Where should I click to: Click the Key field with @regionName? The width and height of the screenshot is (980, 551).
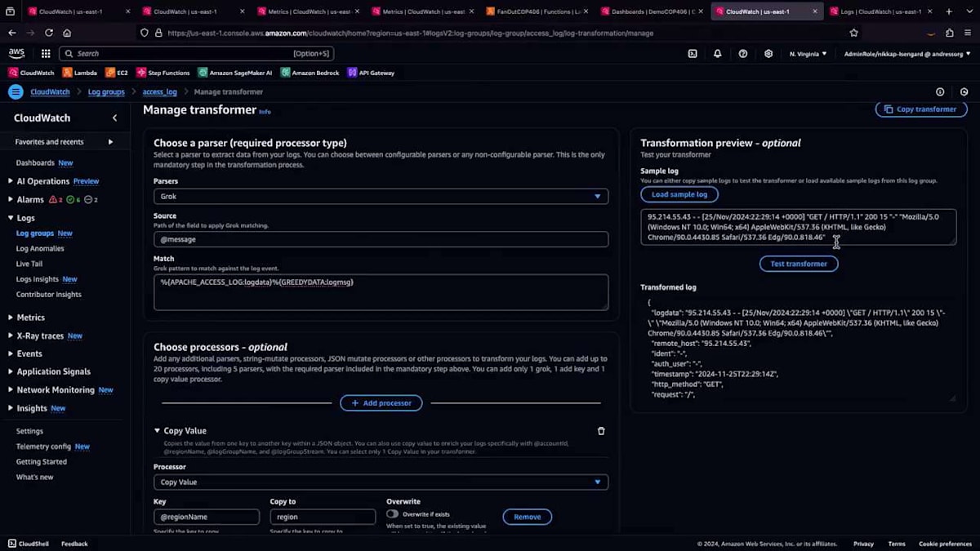pos(207,517)
